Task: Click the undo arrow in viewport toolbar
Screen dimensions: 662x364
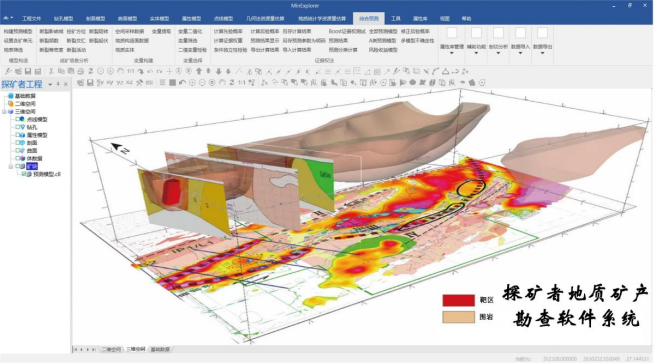Action: tap(182, 83)
